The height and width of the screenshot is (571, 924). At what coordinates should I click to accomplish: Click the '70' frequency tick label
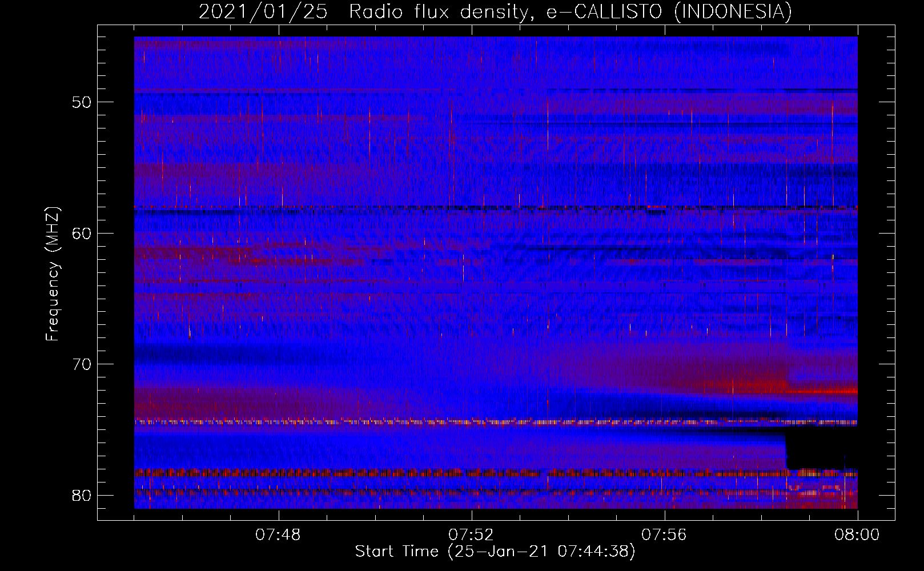pos(82,364)
